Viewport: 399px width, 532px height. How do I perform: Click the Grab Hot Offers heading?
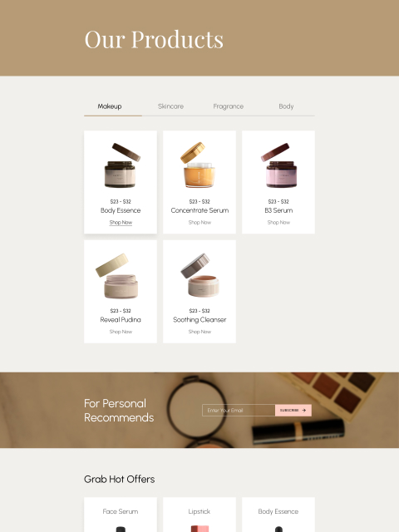click(120, 479)
